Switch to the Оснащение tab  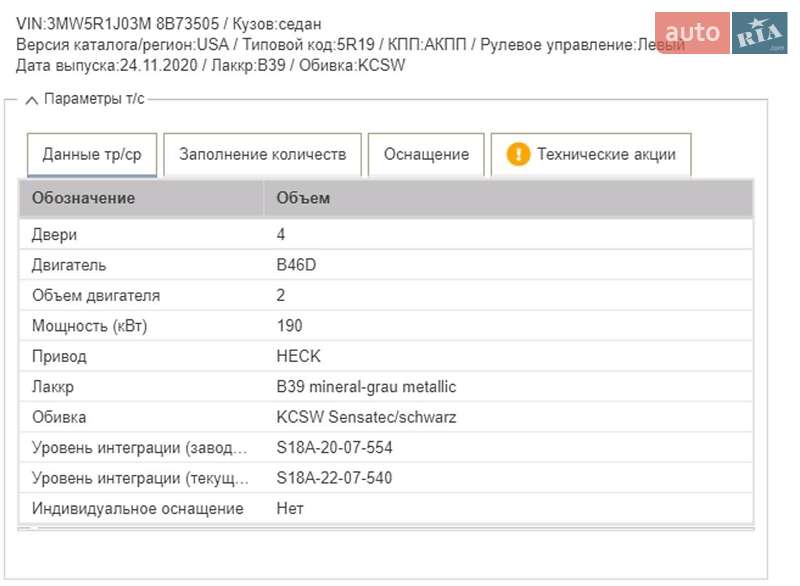[426, 154]
